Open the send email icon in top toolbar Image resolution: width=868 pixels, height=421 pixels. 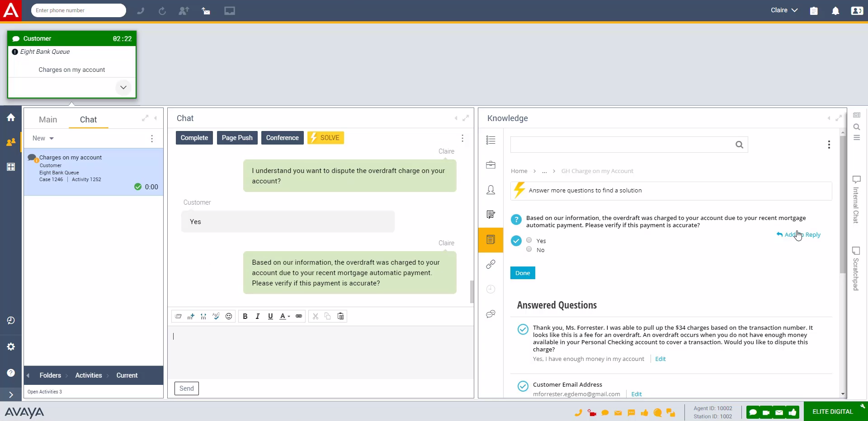tap(206, 11)
